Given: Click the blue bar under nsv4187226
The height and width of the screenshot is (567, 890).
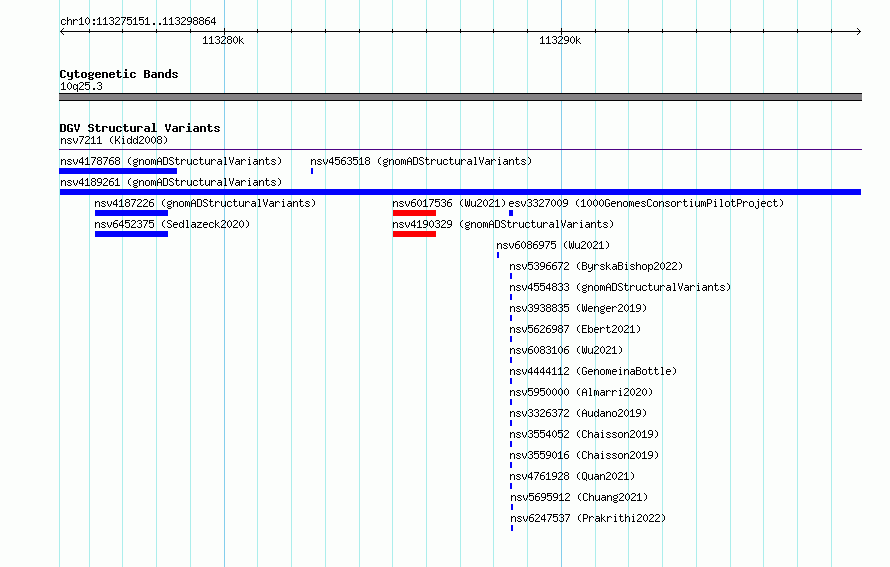Looking at the screenshot, I should tap(131, 213).
